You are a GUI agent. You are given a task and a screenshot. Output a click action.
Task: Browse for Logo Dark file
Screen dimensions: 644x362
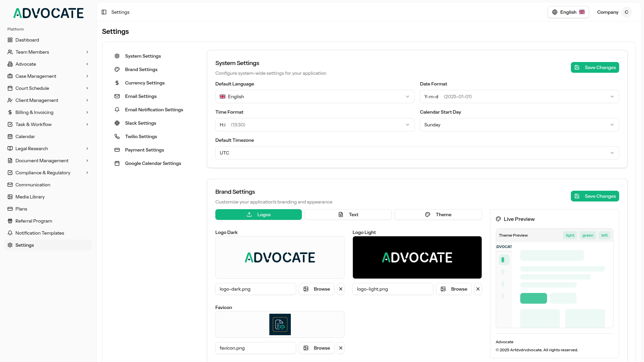coord(316,289)
